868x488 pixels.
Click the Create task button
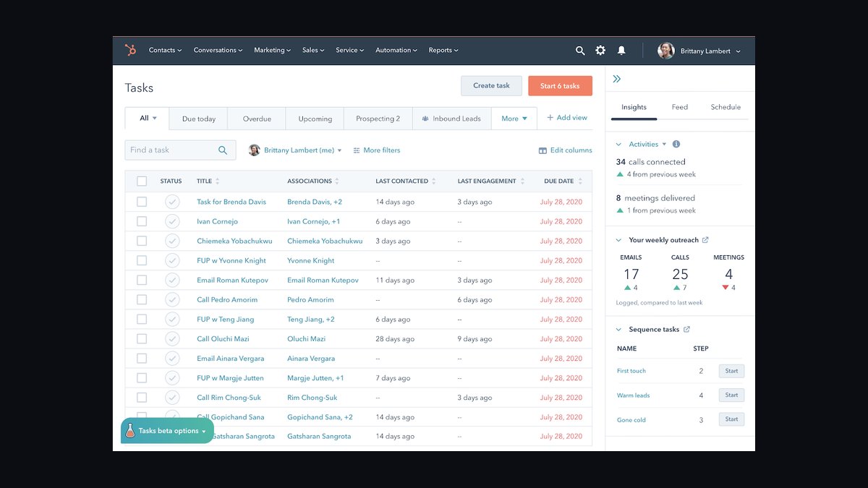(x=491, y=85)
